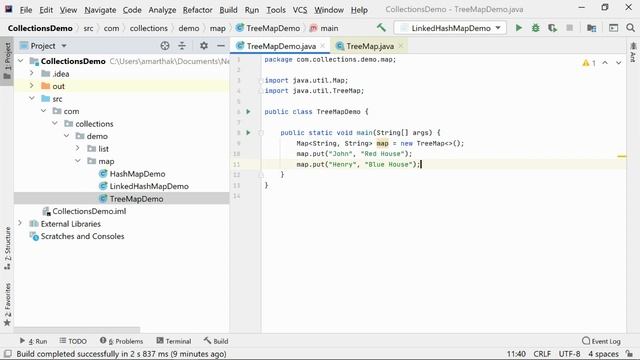Click the UTF-8 encoding indicator
The image size is (640, 360).
click(569, 354)
